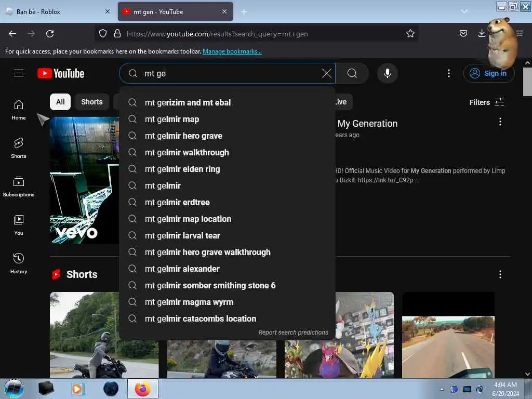Clear the search box with X

coord(326,73)
